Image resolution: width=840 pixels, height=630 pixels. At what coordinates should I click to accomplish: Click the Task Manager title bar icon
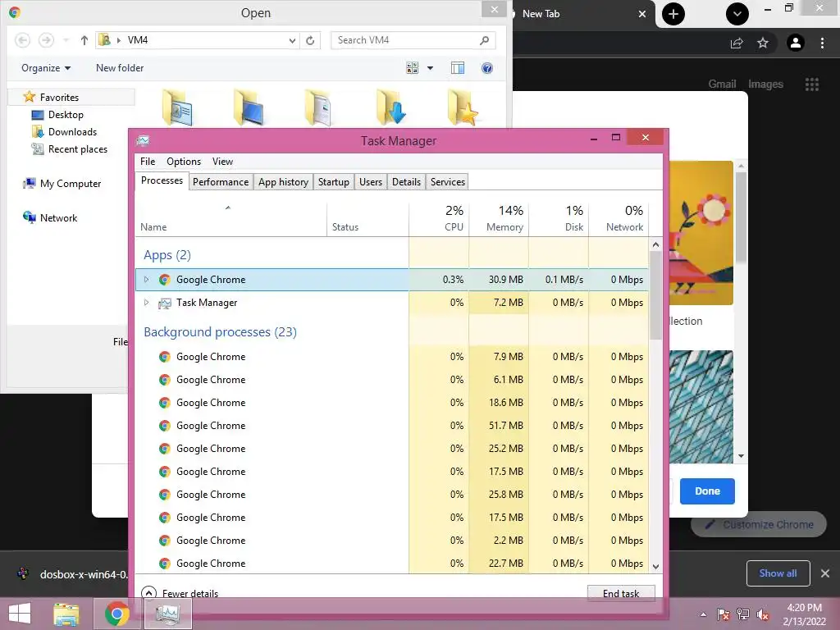[x=143, y=141]
